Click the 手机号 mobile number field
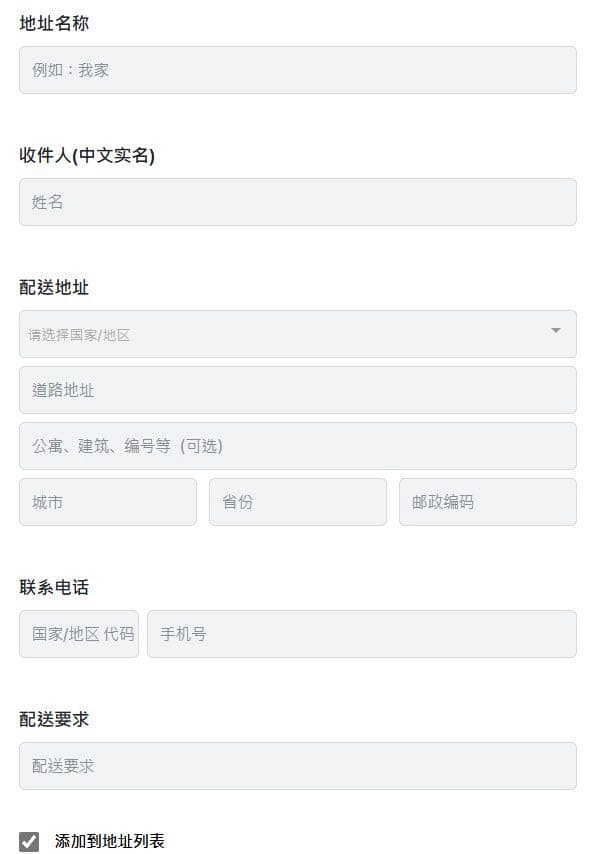 pos(360,634)
